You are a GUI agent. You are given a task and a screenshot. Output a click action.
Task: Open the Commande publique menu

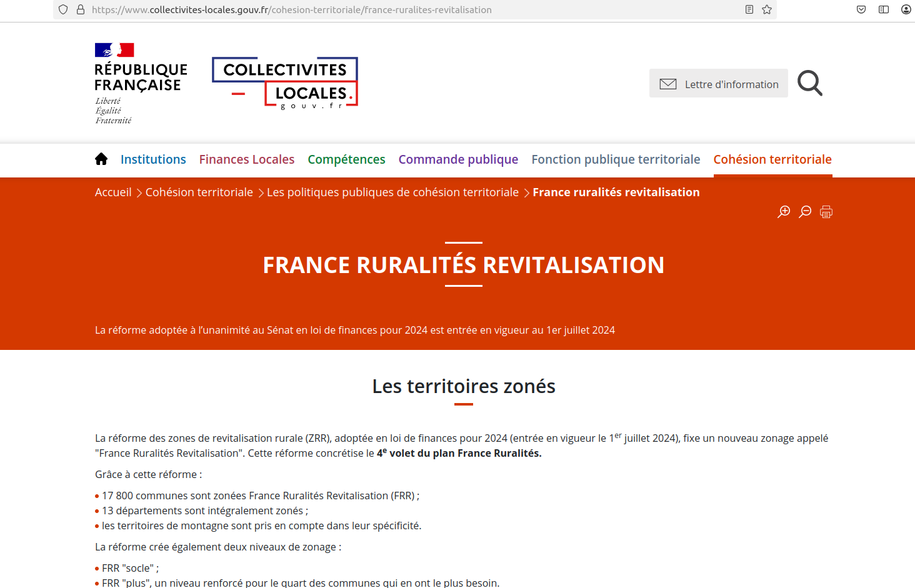458,159
